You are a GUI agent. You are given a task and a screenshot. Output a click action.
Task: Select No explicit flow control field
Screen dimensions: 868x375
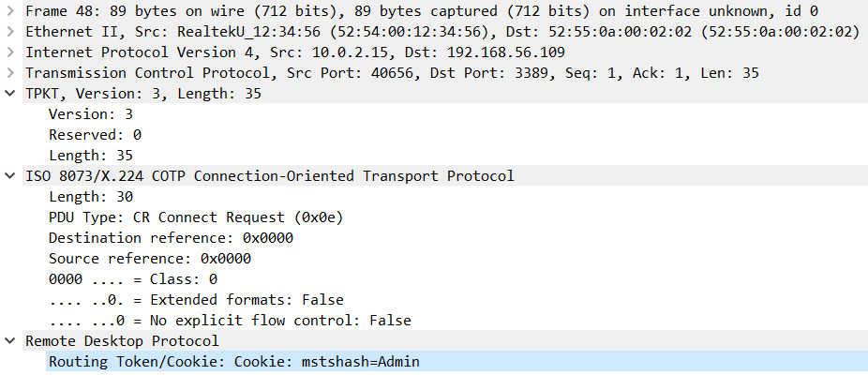pos(230,321)
